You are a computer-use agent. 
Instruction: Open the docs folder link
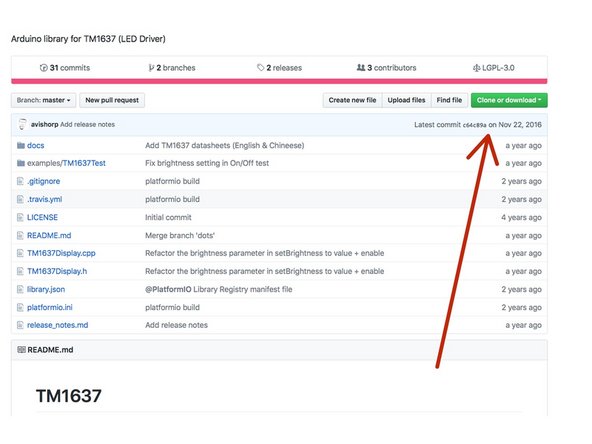pyautogui.click(x=35, y=145)
